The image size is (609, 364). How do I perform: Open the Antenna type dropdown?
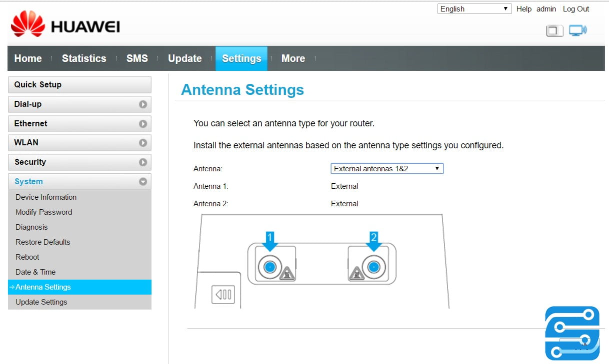click(x=387, y=169)
